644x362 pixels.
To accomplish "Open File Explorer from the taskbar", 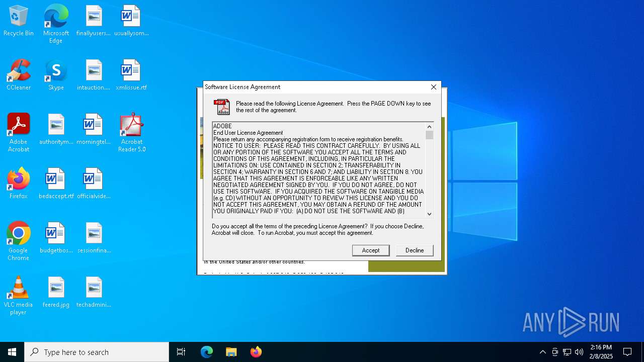I will pyautogui.click(x=231, y=352).
